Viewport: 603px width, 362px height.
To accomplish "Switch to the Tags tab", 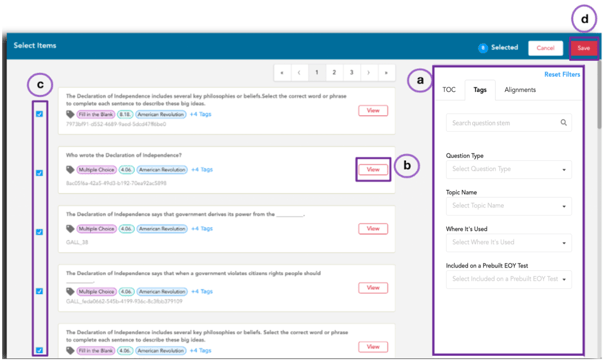I will 480,90.
